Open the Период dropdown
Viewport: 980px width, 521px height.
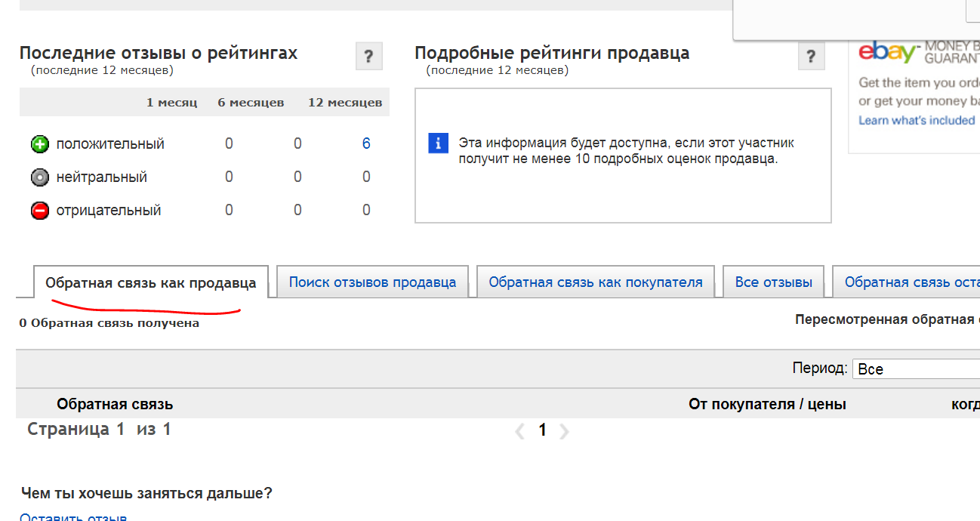coord(915,369)
